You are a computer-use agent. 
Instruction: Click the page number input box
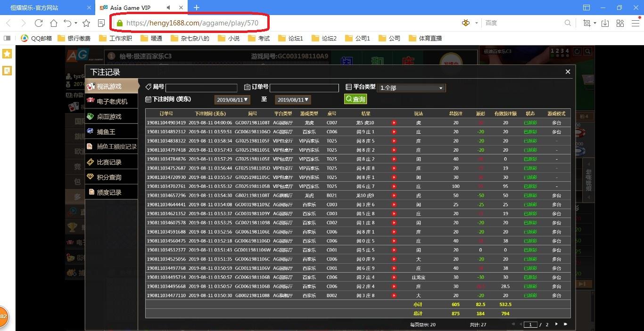pyautogui.click(x=531, y=324)
